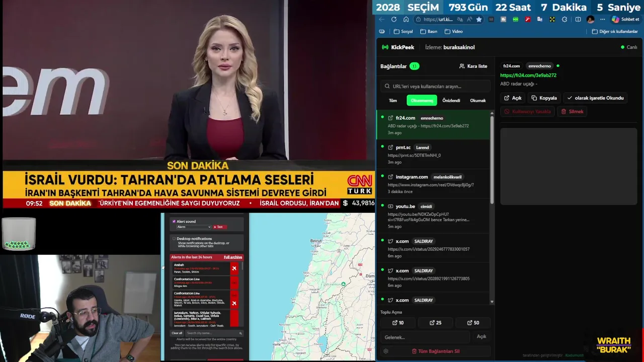This screenshot has height=362, width=644.
Task: Click the browser back arrow
Action: pos(381,20)
